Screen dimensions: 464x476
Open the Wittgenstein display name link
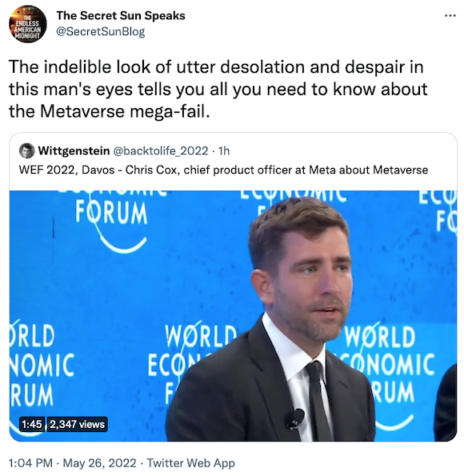tap(74, 150)
